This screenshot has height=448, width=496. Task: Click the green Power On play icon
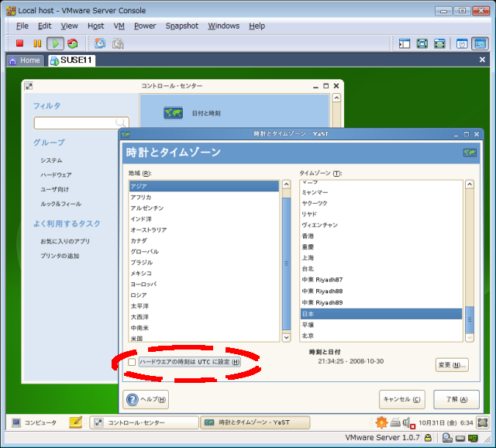55,43
